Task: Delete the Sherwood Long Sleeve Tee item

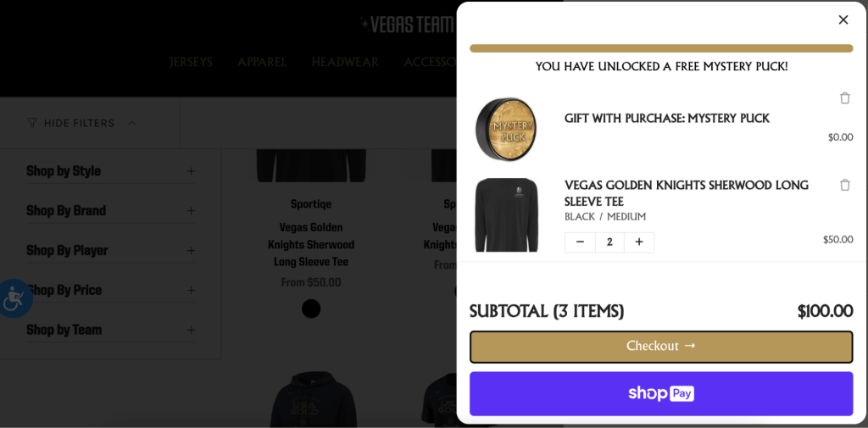Action: coord(844,185)
